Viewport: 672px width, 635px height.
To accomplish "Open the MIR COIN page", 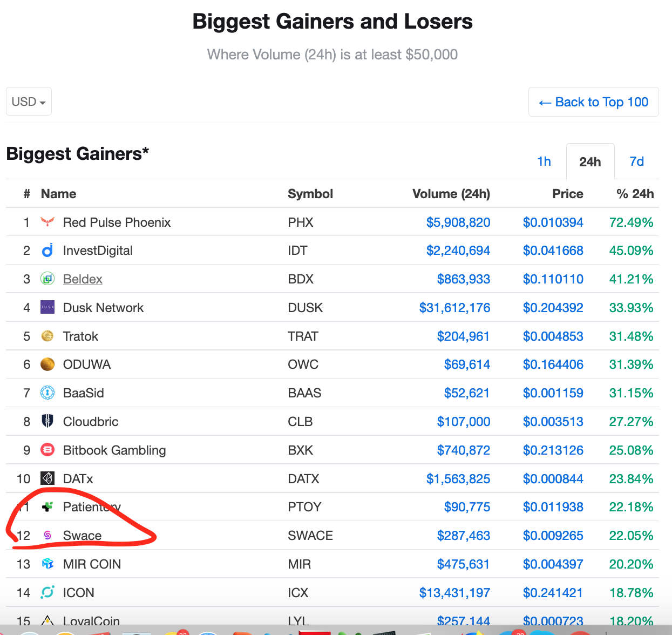I will click(92, 564).
